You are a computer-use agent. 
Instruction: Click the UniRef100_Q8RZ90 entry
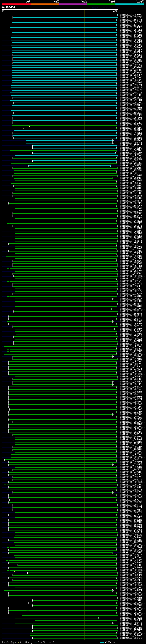tap(131, 128)
